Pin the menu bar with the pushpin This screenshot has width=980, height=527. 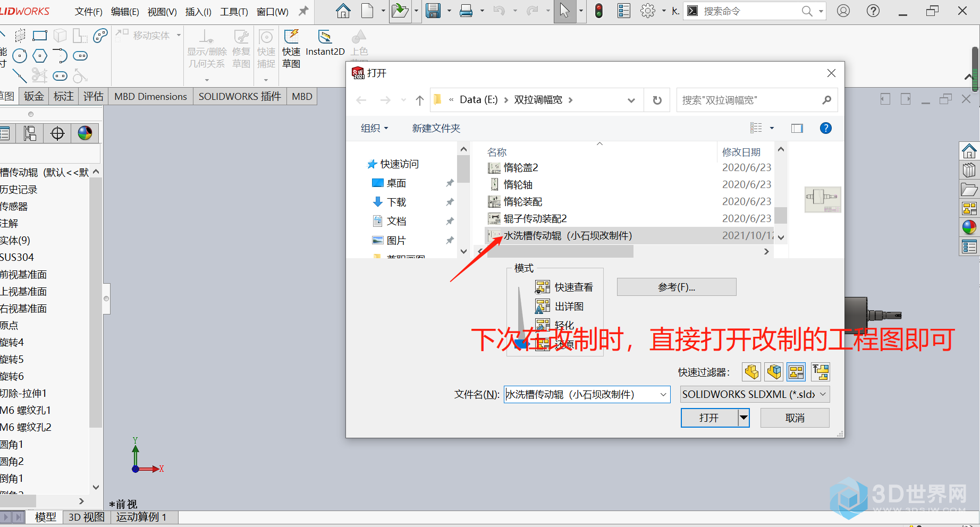coord(303,11)
